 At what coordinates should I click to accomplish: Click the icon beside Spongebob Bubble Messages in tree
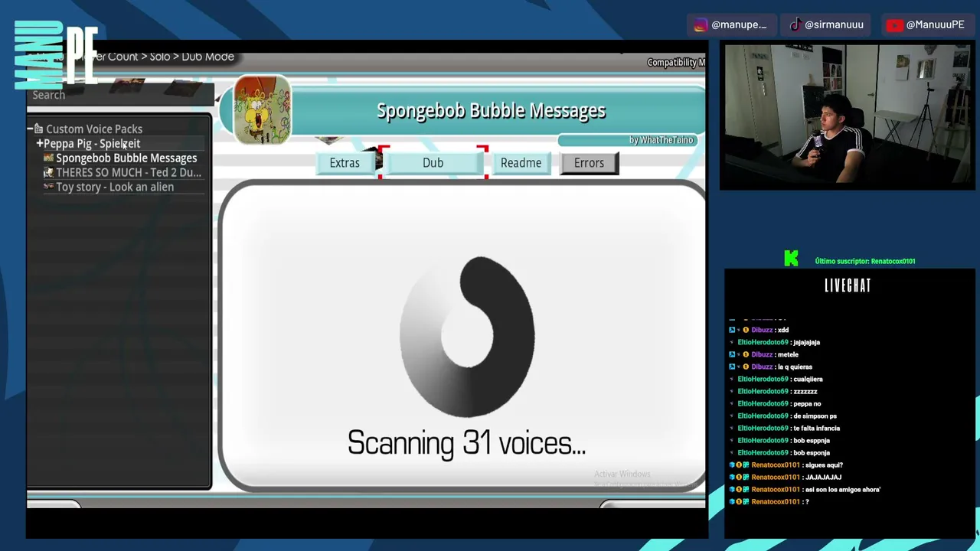point(48,158)
